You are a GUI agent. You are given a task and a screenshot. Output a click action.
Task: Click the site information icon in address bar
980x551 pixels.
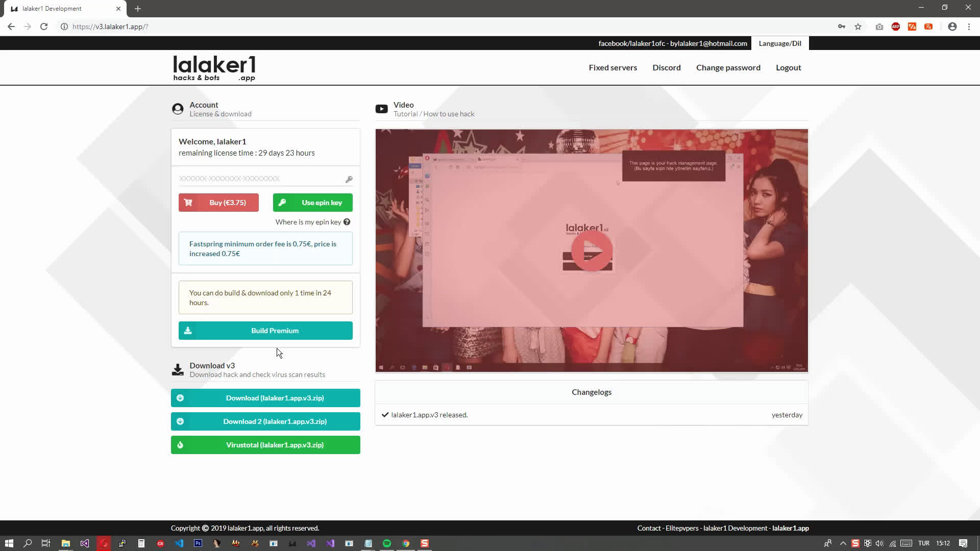(x=64, y=27)
